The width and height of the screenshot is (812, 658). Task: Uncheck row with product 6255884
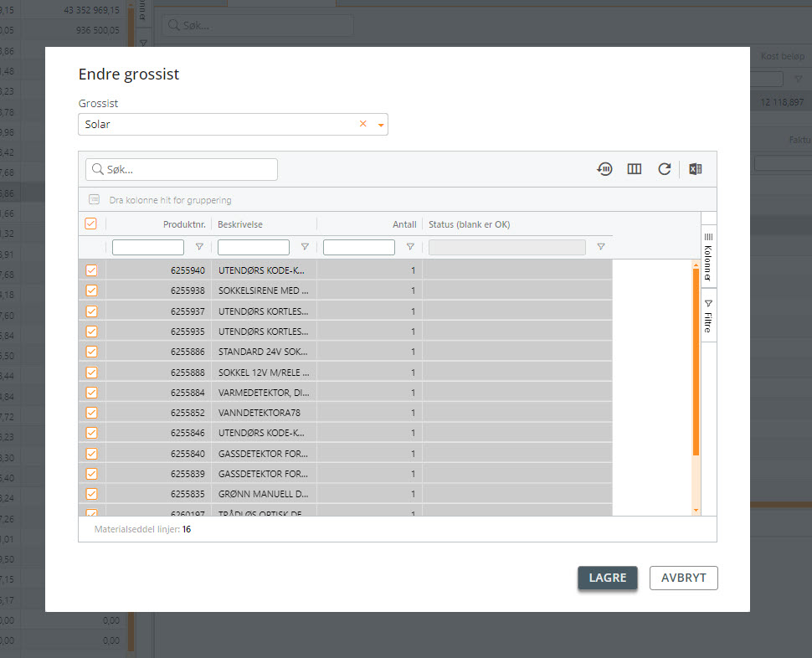[91, 393]
